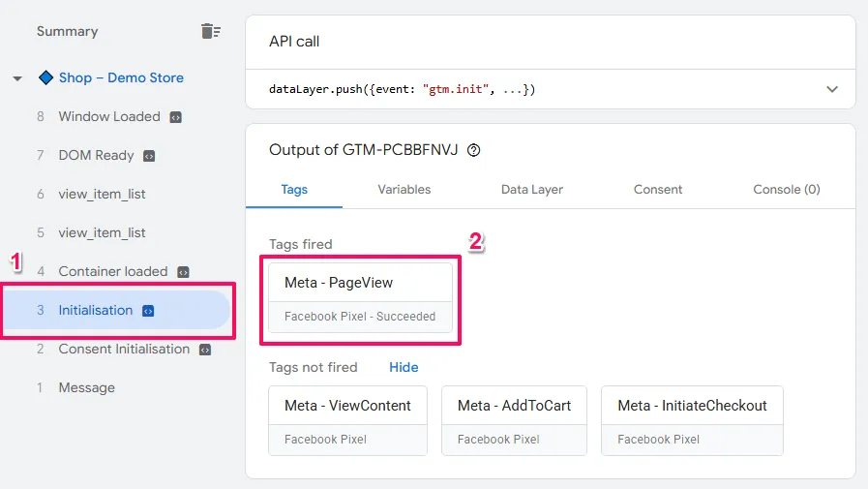Open the Meta - AddToCart tag card
Screen dimensions: 868x489
[x=514, y=420]
